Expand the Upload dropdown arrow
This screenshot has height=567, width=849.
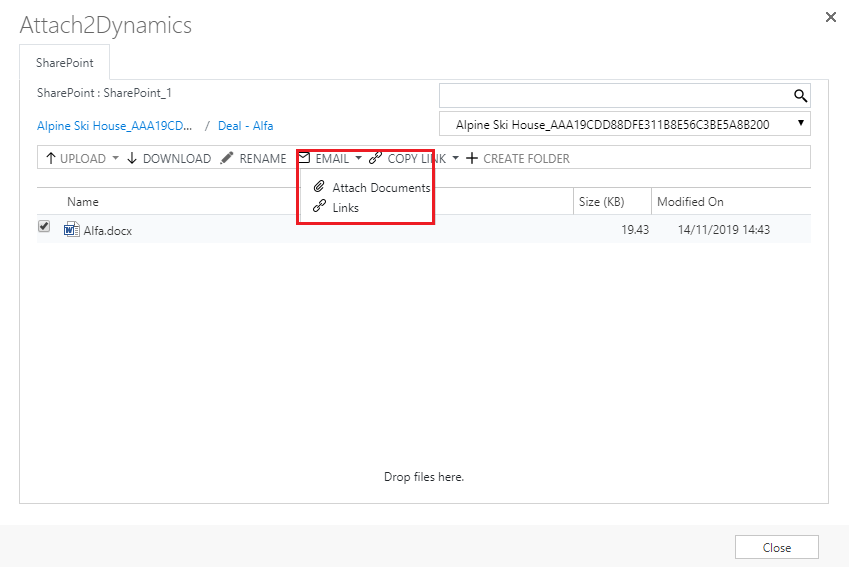115,158
